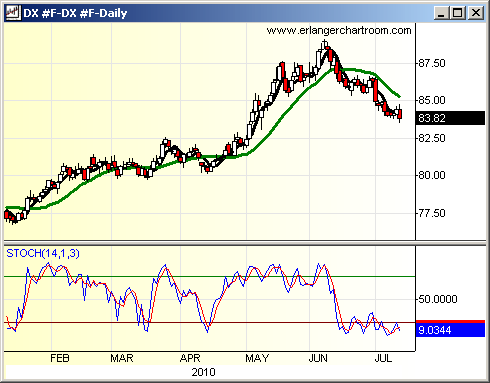Minimize the DX #F-Daily chart window
This screenshot has width=490, height=383.
coord(442,13)
